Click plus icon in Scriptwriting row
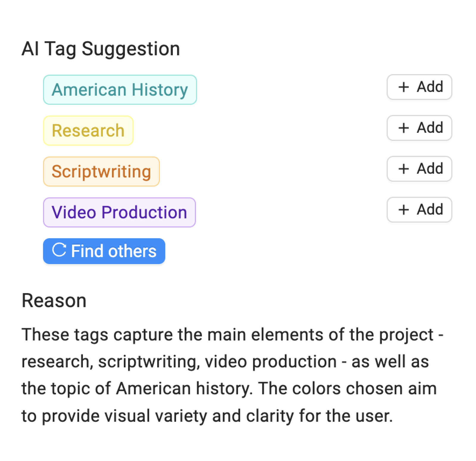This screenshot has width=476, height=461. 403,169
